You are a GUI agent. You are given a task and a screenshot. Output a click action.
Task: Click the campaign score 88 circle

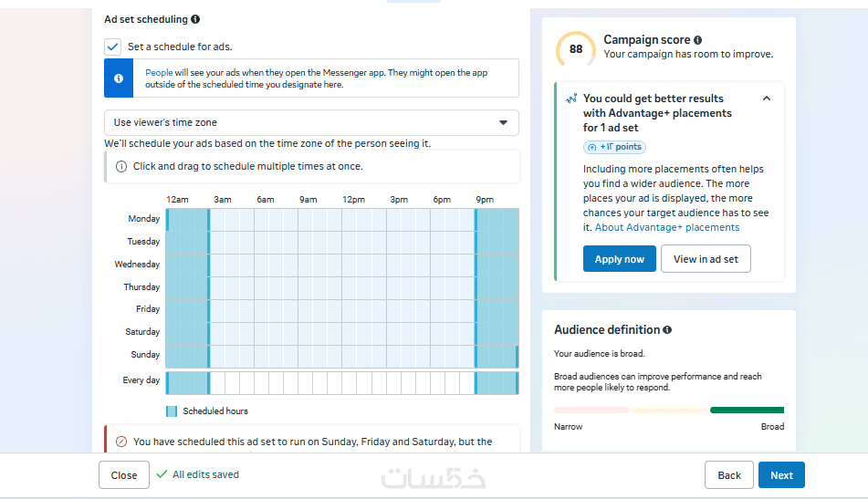coord(576,49)
